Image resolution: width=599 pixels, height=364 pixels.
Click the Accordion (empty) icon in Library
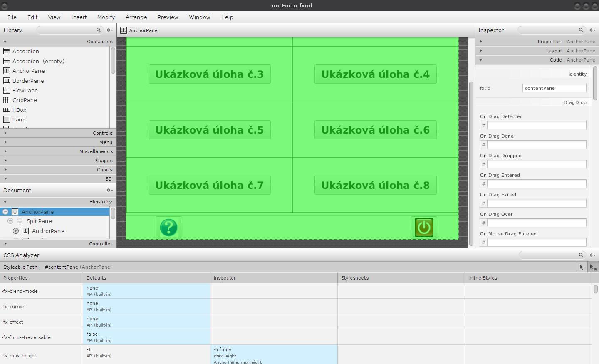click(x=7, y=61)
